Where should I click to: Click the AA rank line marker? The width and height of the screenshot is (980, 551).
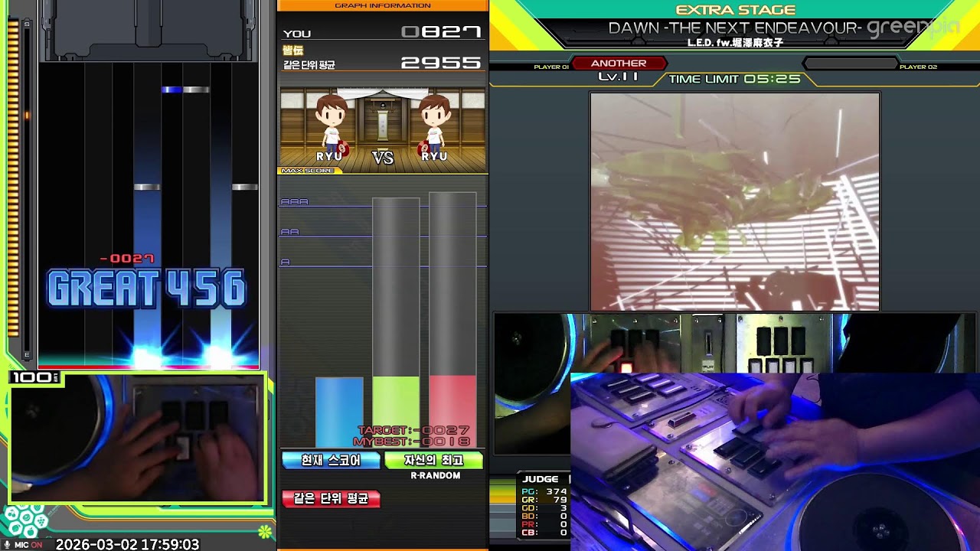[x=289, y=232]
